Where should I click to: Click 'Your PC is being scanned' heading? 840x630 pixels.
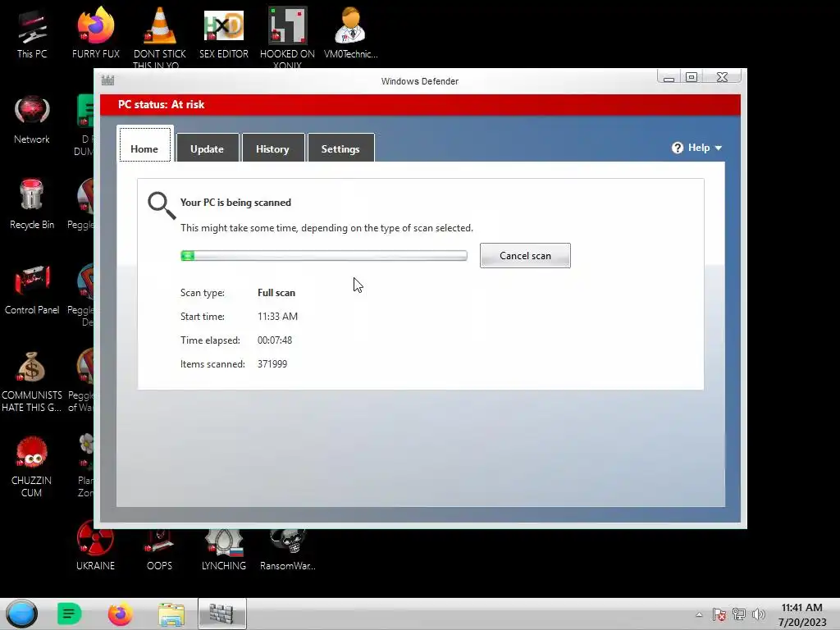pyautogui.click(x=235, y=203)
